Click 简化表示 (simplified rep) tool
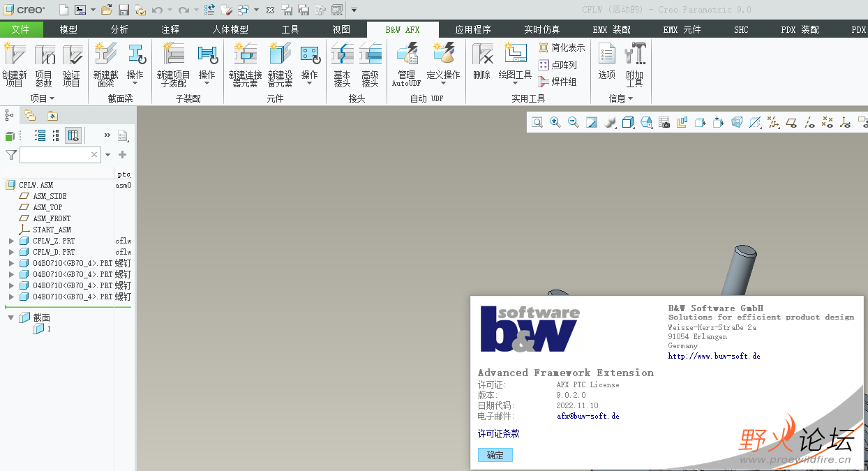This screenshot has width=868, height=471. point(562,48)
